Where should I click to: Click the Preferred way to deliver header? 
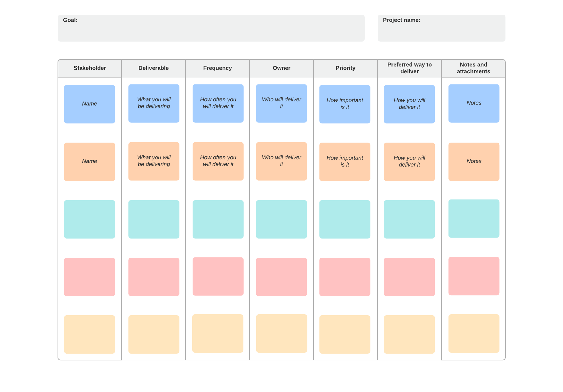click(409, 68)
